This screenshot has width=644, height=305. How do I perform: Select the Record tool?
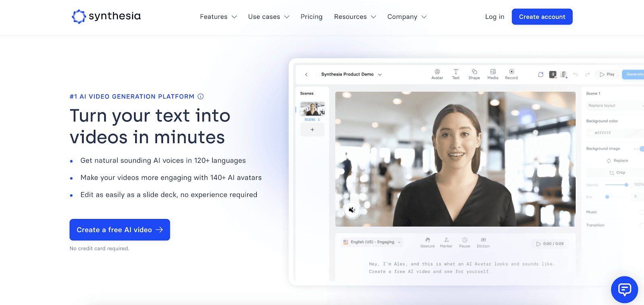point(511,74)
